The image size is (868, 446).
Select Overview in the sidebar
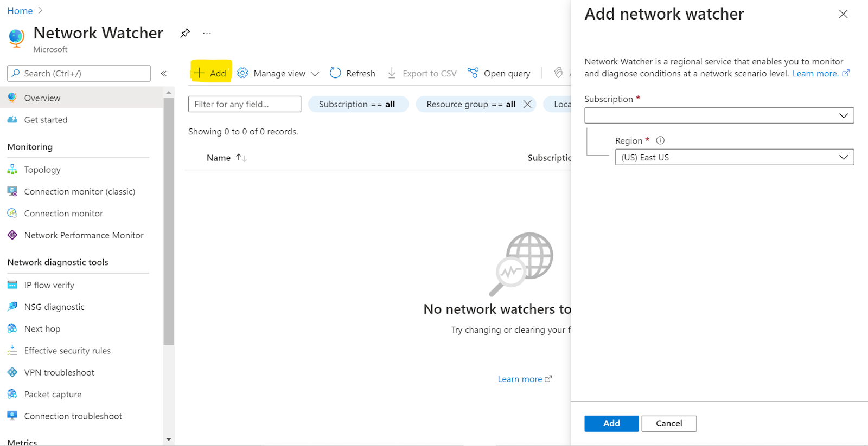pyautogui.click(x=42, y=98)
